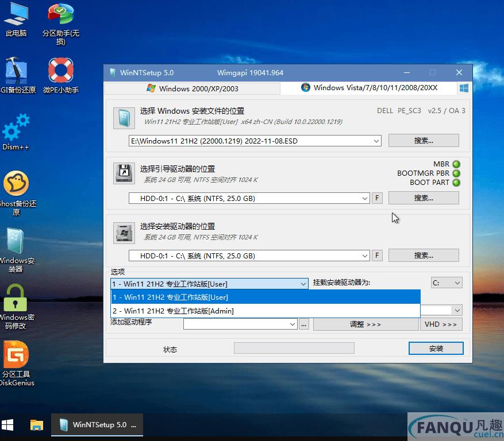Click the F button beside the install drive

[377, 256]
